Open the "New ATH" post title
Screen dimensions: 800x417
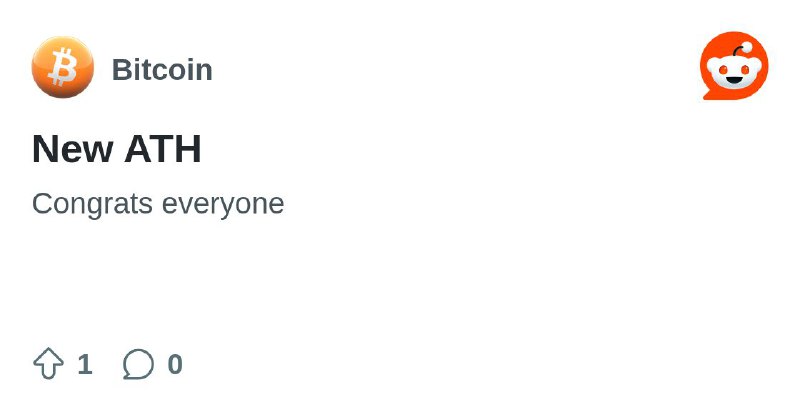(117, 149)
